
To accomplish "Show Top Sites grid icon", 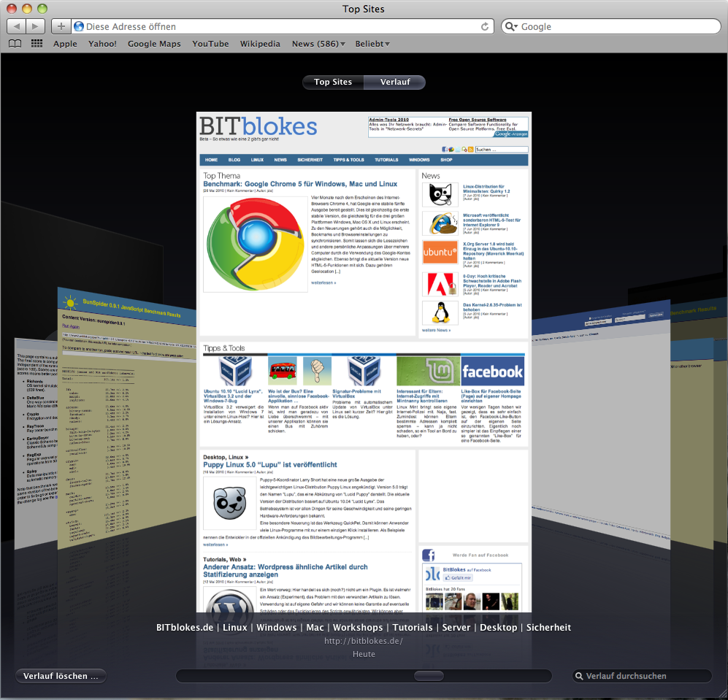I will pyautogui.click(x=37, y=44).
